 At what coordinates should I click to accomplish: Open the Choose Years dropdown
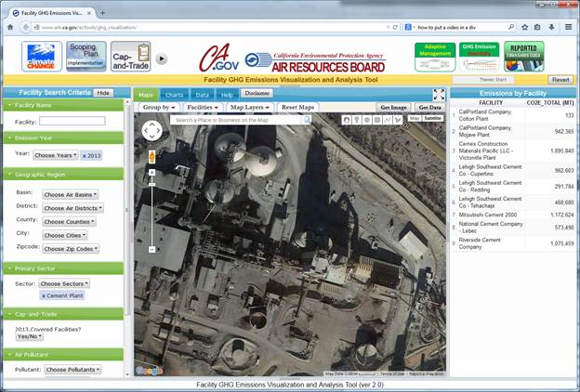[x=55, y=154]
